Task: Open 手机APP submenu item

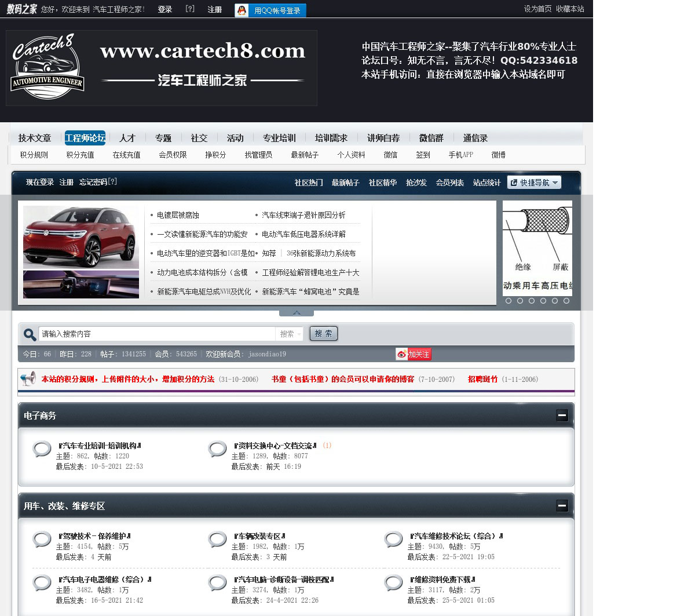Action: (461, 155)
